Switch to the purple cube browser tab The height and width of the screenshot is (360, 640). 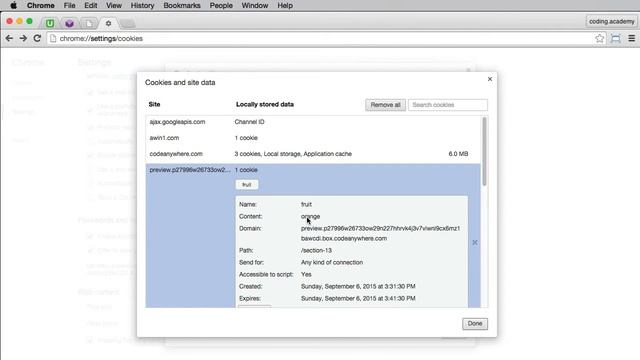click(69, 23)
